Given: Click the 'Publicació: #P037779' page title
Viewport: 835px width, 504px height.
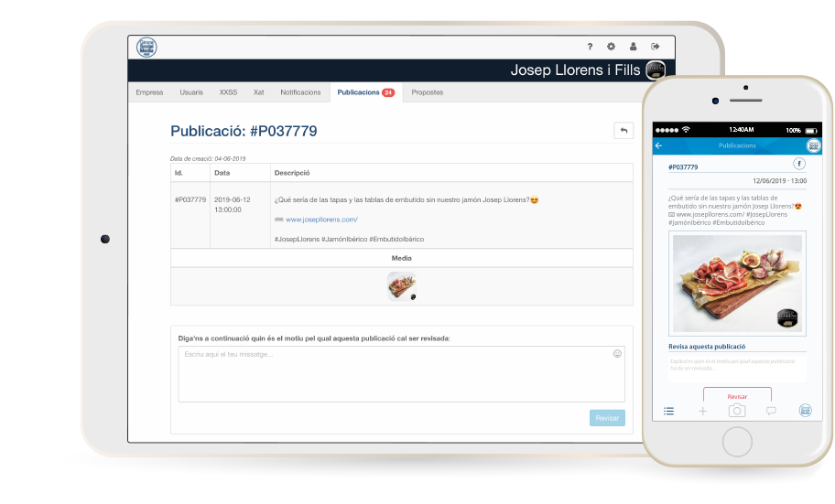Looking at the screenshot, I should [x=244, y=131].
